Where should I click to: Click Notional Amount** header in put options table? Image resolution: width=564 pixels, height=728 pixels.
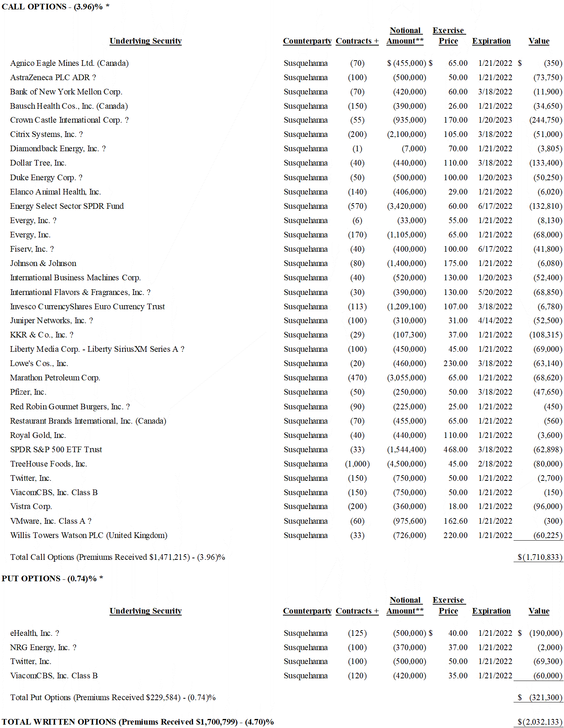click(405, 605)
